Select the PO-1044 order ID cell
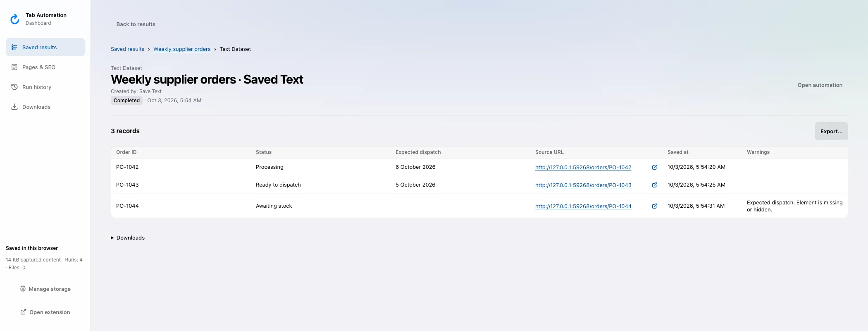Viewport: 868px width, 331px height. (x=127, y=206)
